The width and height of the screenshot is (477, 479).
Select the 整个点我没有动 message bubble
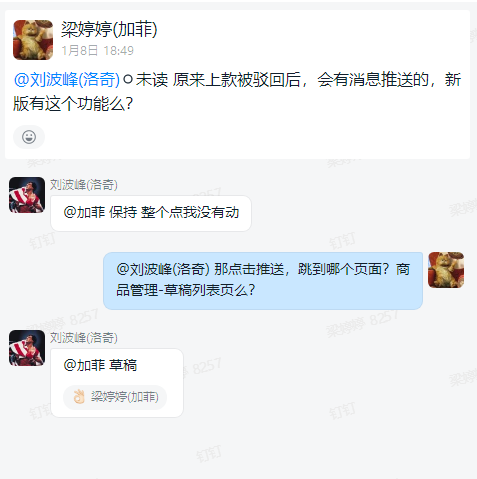[151, 213]
